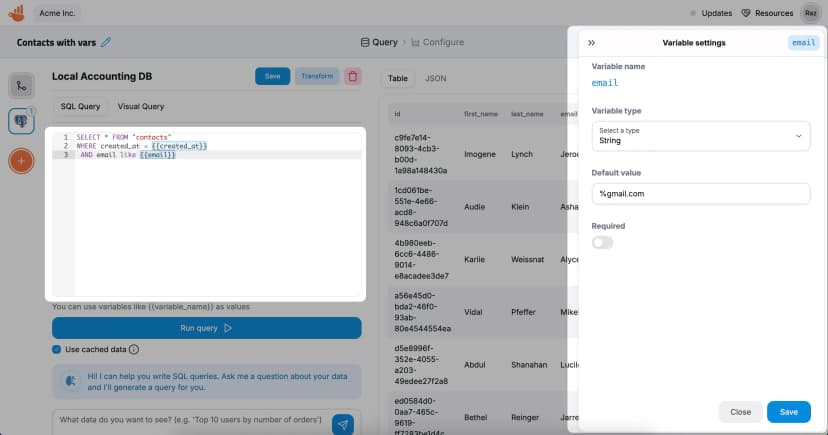This screenshot has height=435, width=828.
Task: Click the red trash delete icon
Action: (x=353, y=76)
